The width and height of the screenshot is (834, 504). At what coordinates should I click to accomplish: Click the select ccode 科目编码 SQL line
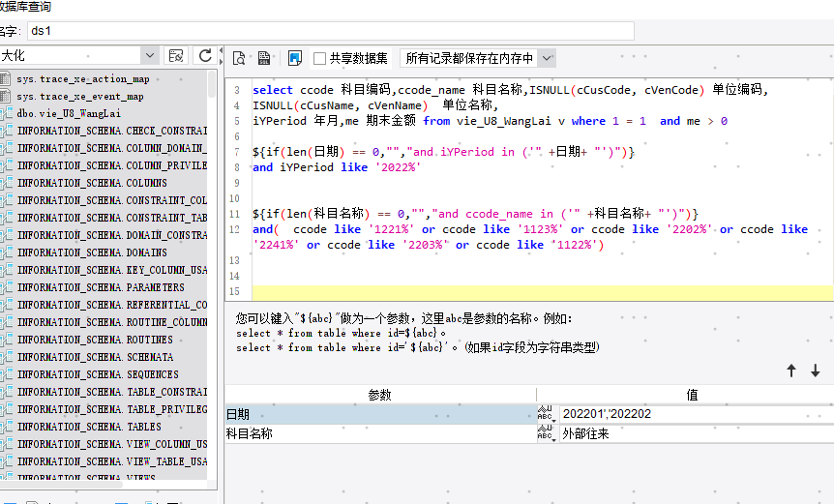tap(511, 90)
